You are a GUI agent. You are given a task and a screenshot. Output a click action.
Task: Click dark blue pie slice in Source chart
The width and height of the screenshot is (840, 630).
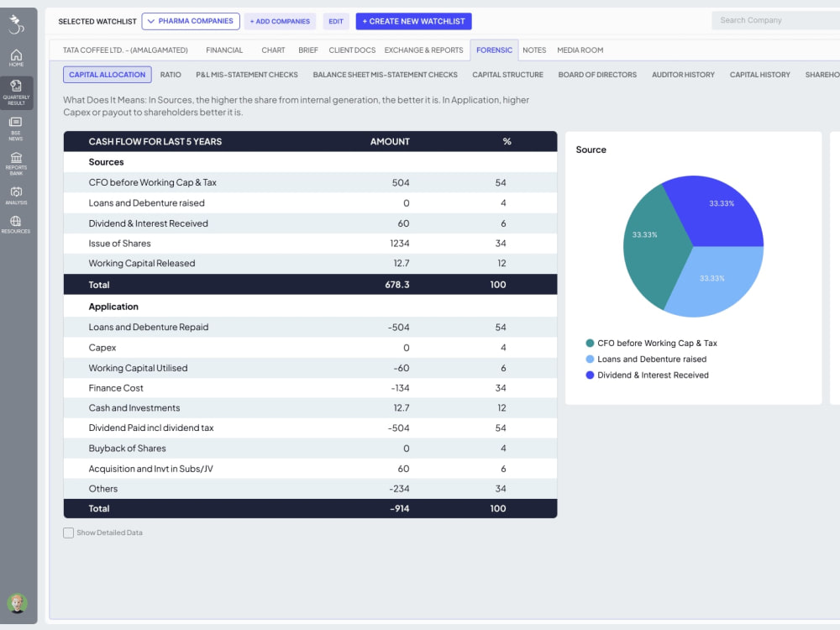click(718, 212)
